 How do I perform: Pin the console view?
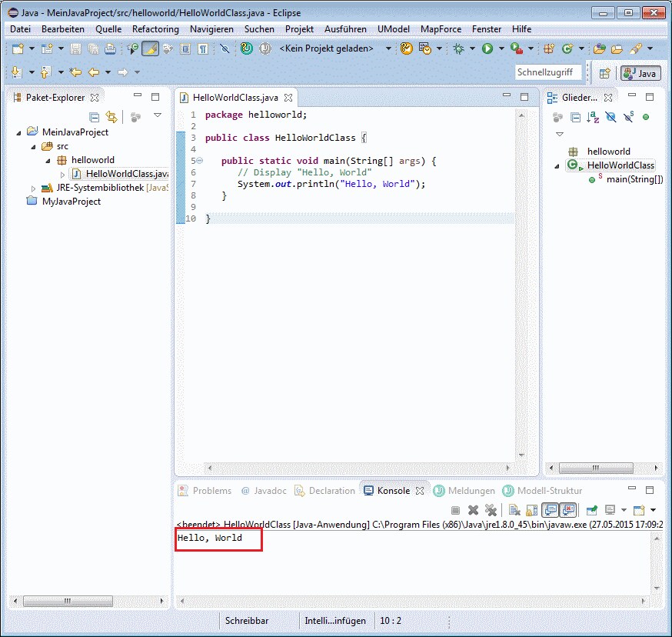pos(592,510)
